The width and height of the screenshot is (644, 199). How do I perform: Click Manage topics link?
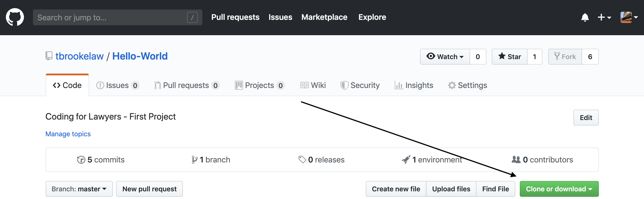coord(68,134)
